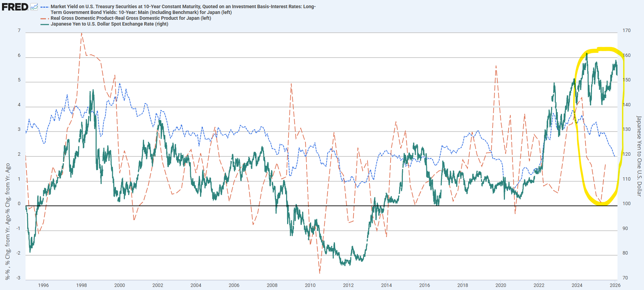Select the 2008 tick label on the timeline
Screen dimensions: 644x290
[x=272, y=285]
